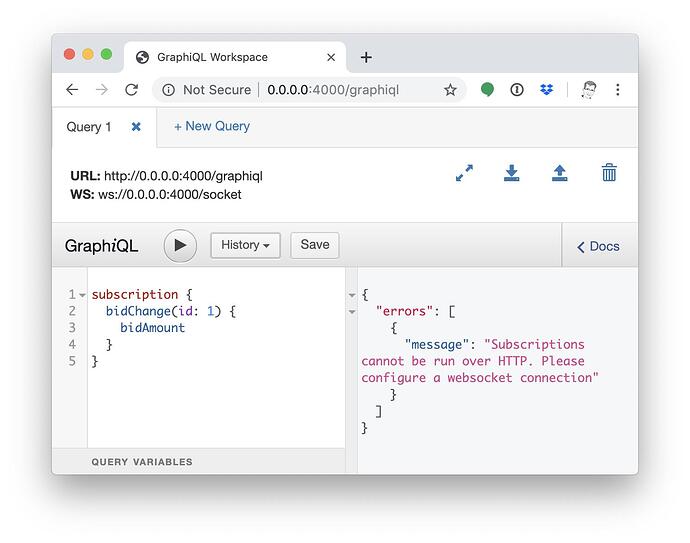Screen dimensions: 690x543
Task: Collapse the subscription block at line 1
Action: (x=82, y=295)
